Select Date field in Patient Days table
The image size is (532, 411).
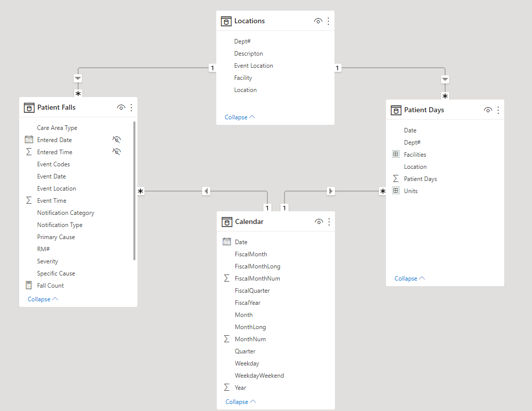(x=410, y=130)
